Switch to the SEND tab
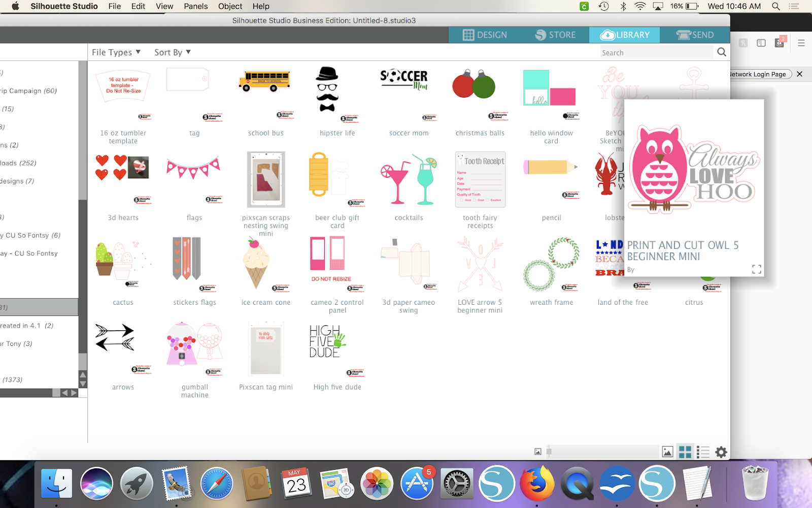The width and height of the screenshot is (812, 508). point(695,35)
